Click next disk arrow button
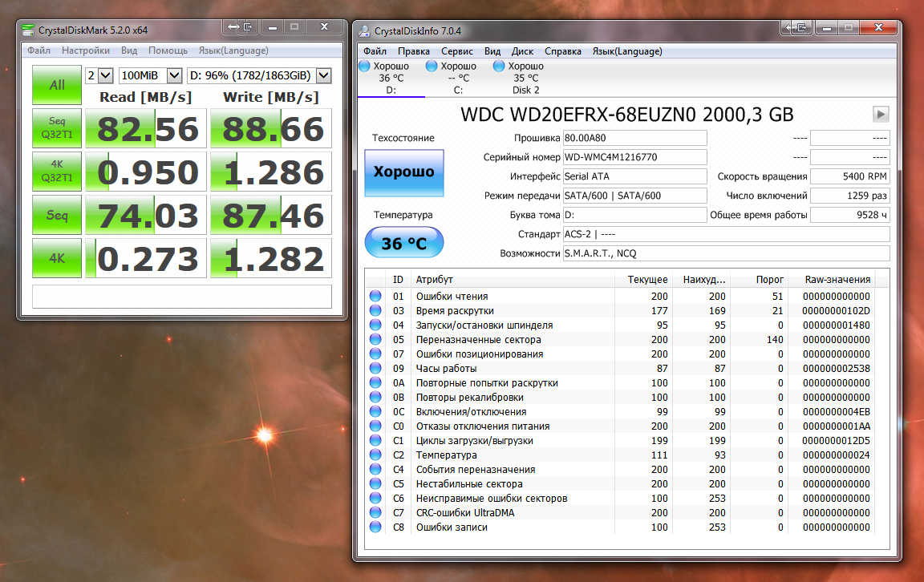This screenshot has width=924, height=582. tap(881, 115)
